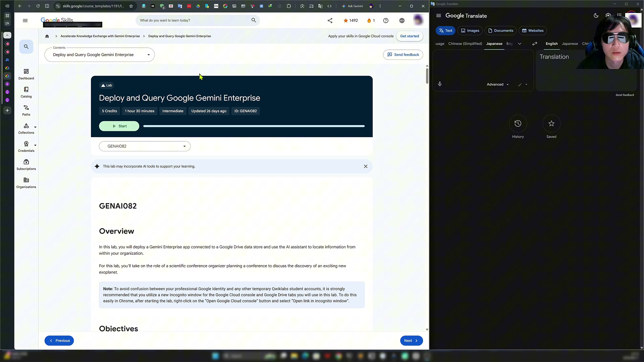
Task: Open Dashboard in the left sidebar
Action: pyautogui.click(x=26, y=74)
